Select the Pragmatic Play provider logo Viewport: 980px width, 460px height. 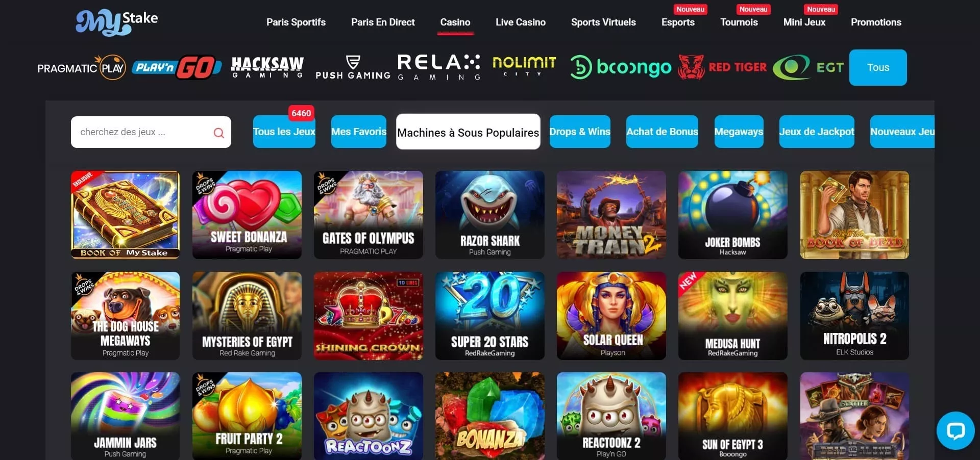(x=82, y=67)
